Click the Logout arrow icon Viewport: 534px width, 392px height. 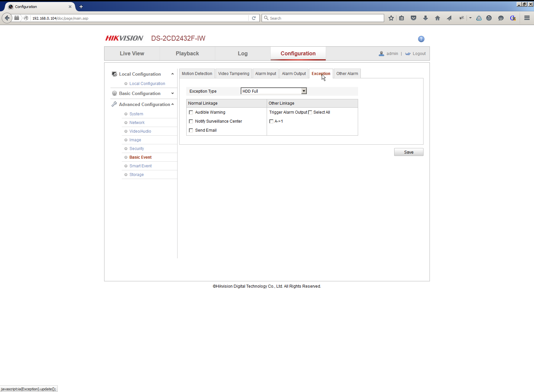click(408, 54)
